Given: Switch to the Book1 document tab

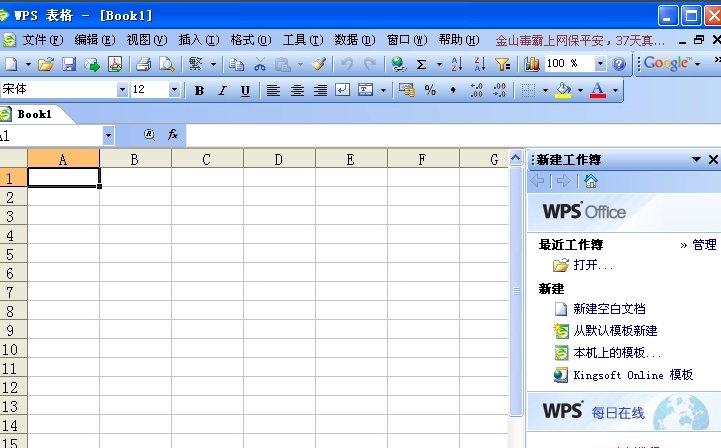Looking at the screenshot, I should pos(34,114).
